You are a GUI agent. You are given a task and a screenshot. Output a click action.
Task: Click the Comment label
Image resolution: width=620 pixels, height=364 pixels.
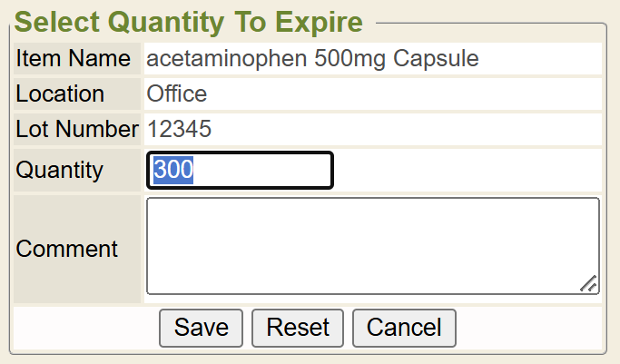point(67,249)
